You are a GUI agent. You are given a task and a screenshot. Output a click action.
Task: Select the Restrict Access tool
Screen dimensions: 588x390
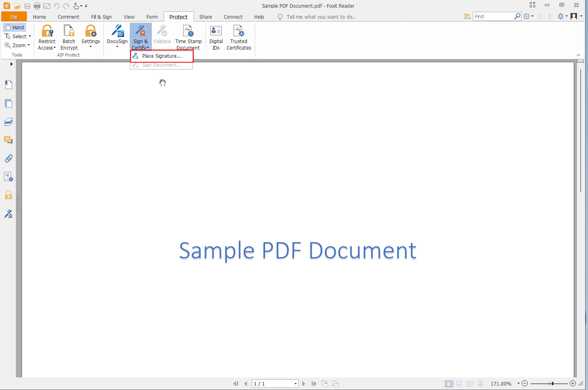point(47,37)
